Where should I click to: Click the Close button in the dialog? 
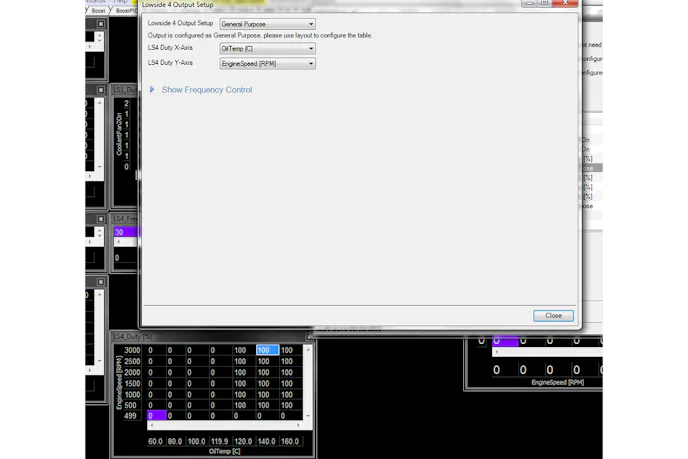tap(553, 315)
